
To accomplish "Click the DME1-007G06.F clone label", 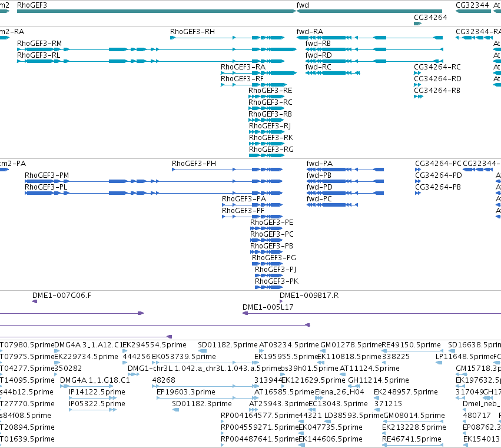I will click(62, 296).
